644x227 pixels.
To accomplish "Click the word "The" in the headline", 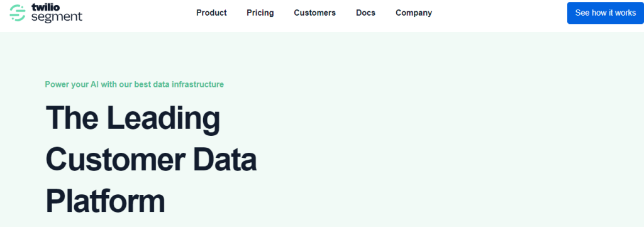I will tap(72, 118).
